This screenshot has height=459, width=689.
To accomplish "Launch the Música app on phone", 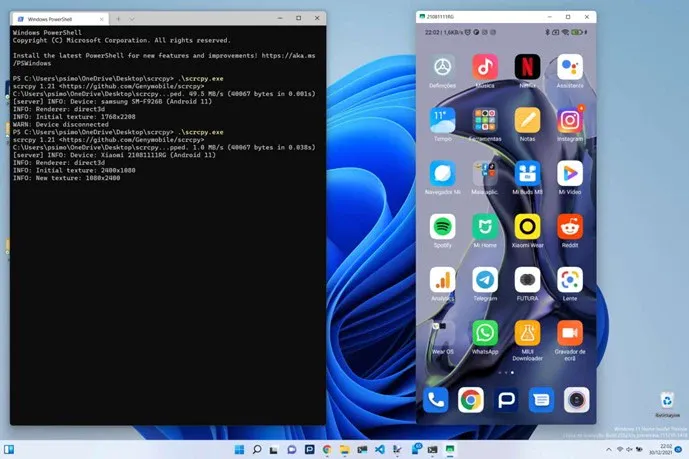I will point(485,67).
